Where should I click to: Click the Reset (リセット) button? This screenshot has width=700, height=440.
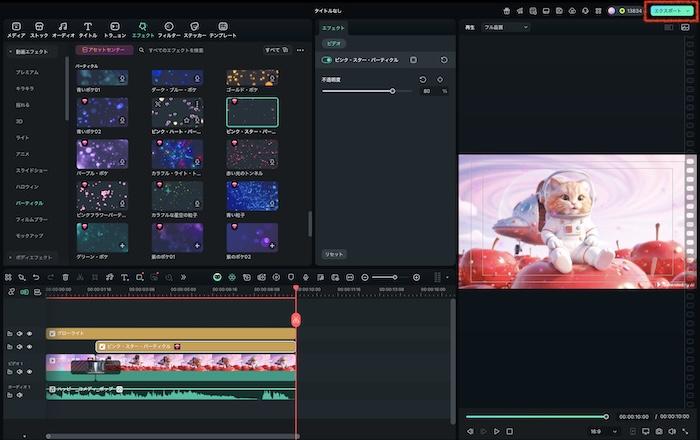coord(335,254)
